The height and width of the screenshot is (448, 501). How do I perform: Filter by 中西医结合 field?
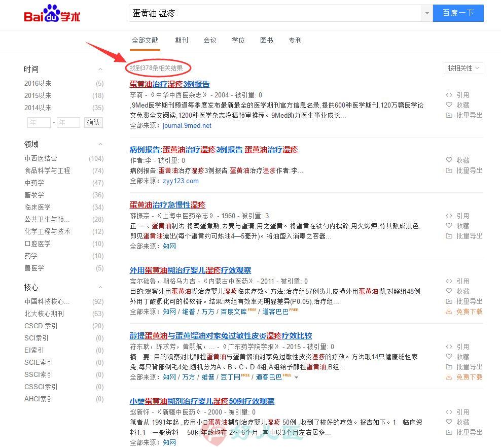[x=41, y=159]
